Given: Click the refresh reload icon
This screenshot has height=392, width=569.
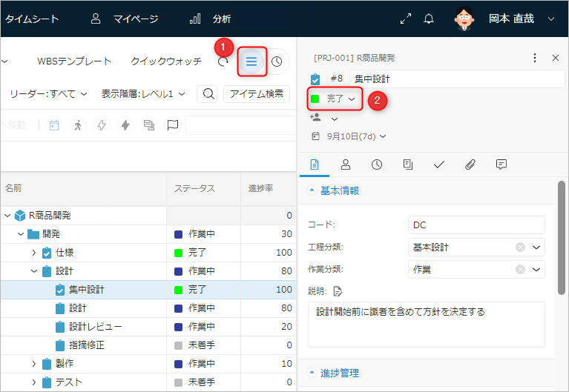Looking at the screenshot, I should coord(223,62).
